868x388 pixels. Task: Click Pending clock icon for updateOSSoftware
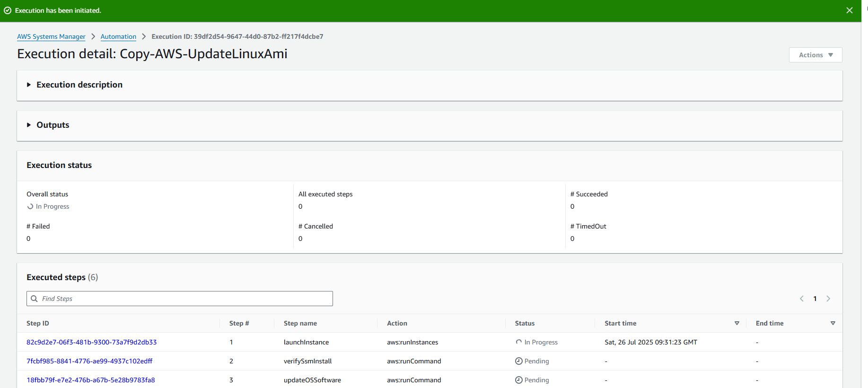point(519,380)
